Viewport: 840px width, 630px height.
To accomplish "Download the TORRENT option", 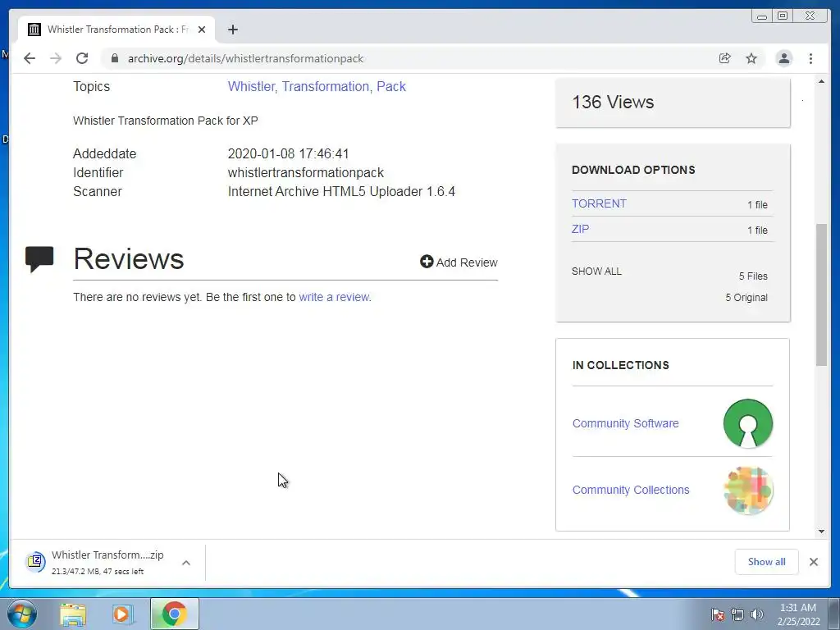I will 599,203.
